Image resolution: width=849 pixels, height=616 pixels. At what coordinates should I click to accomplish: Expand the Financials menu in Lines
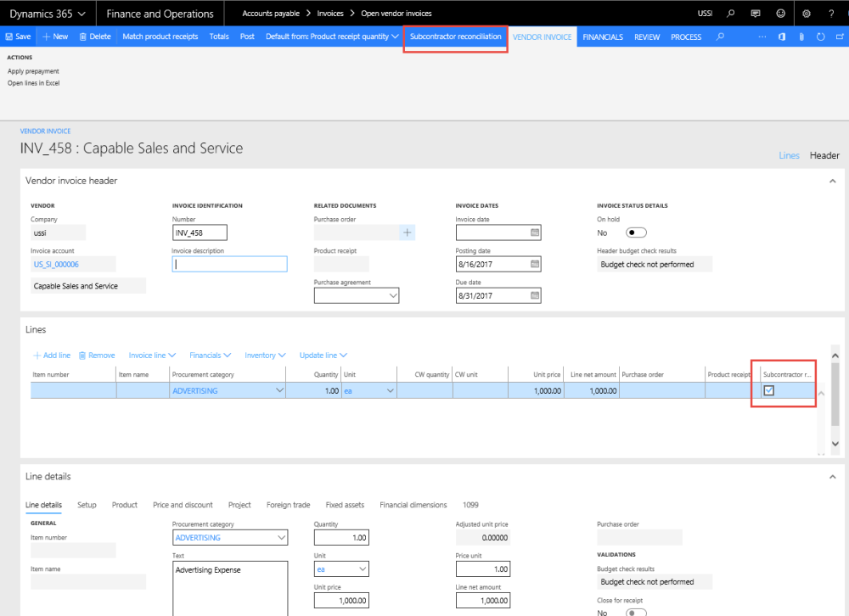click(x=210, y=356)
